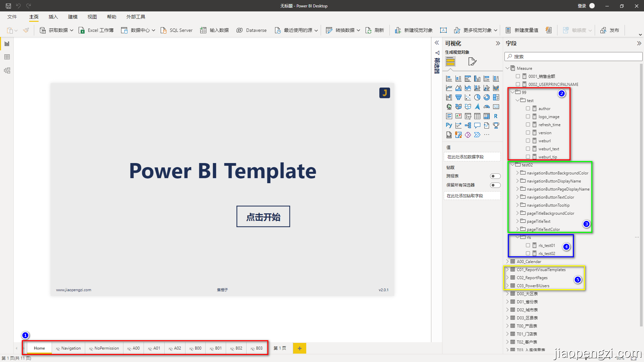Open the NoPermission page tab

(x=104, y=348)
